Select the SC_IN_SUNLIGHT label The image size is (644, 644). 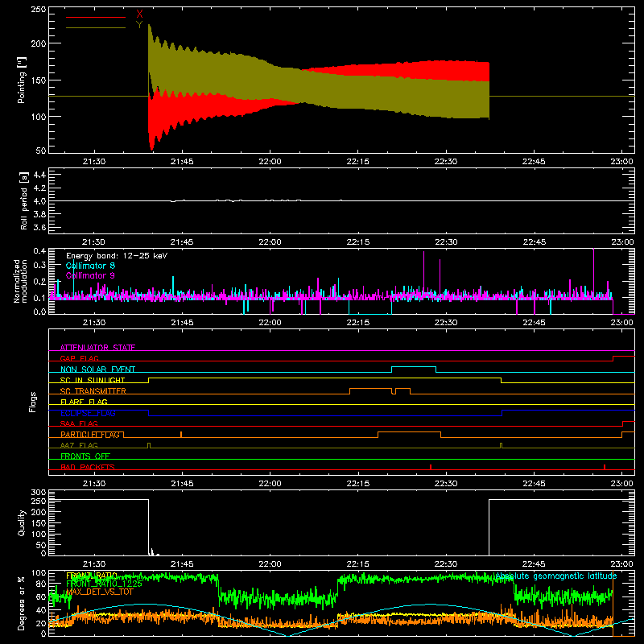click(x=93, y=380)
